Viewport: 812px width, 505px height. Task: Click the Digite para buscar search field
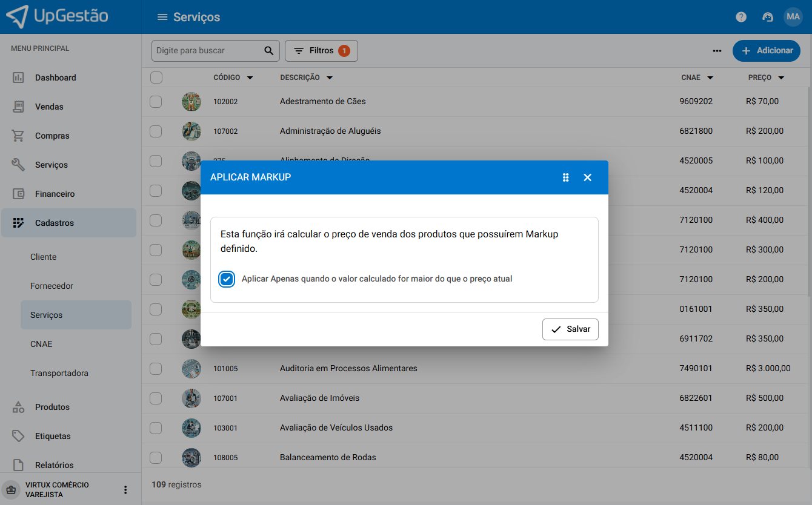tap(206, 51)
